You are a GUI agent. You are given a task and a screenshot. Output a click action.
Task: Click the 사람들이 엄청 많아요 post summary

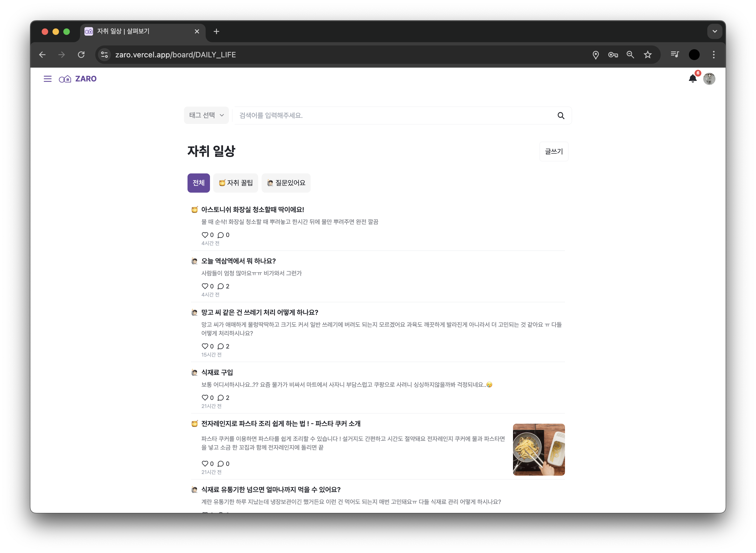tap(251, 273)
